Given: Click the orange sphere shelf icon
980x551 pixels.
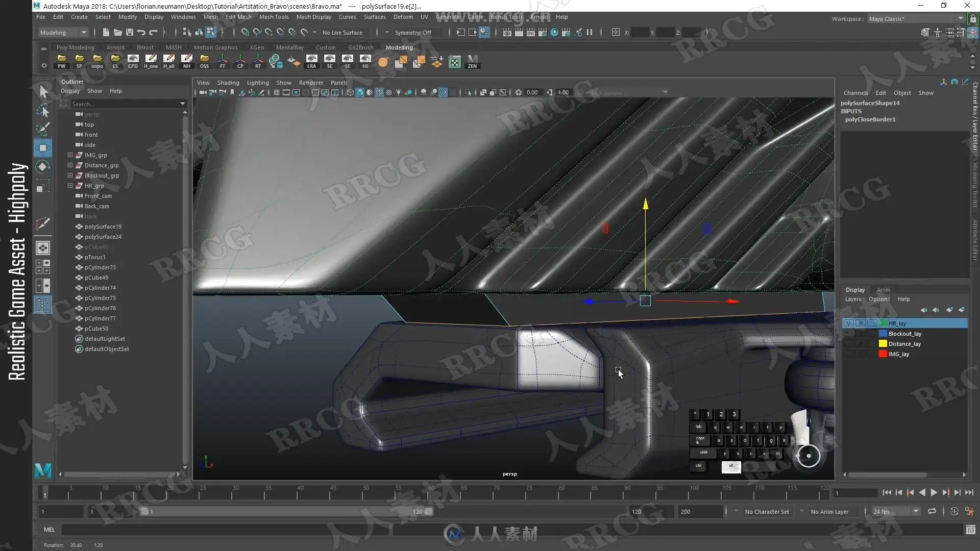Looking at the screenshot, I should point(383,62).
